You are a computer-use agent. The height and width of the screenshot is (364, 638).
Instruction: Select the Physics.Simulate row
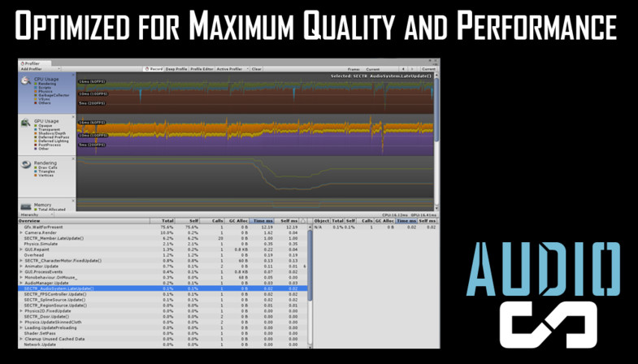point(163,244)
